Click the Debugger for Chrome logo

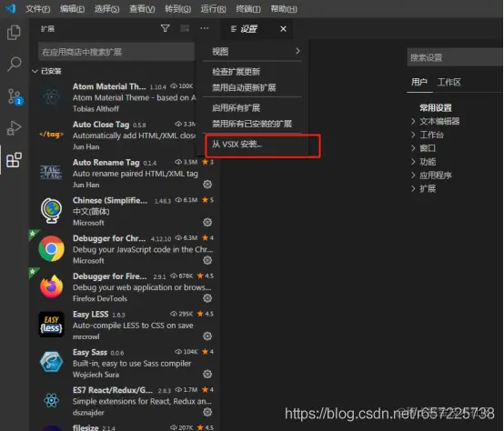click(x=52, y=248)
